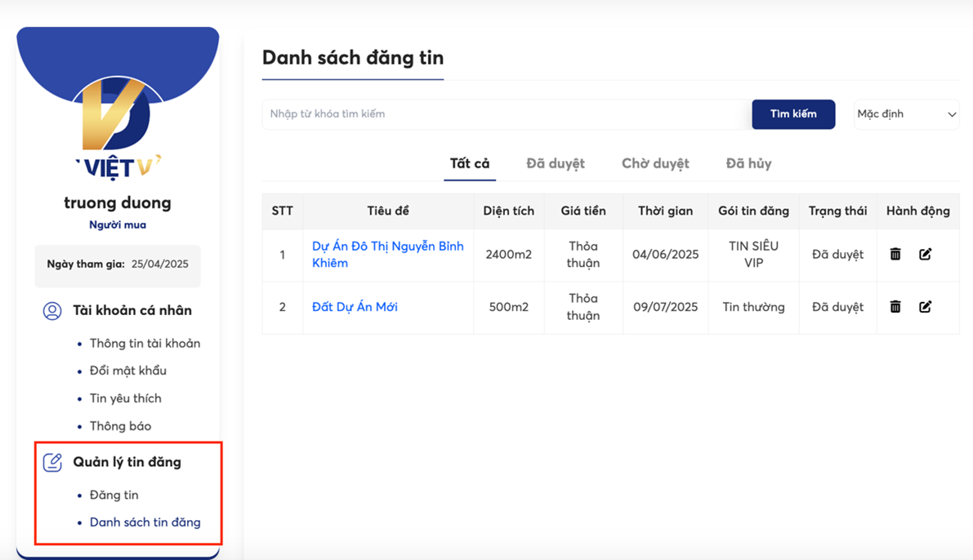Click the Tiêu đề column header
The width and height of the screenshot is (973, 560).
click(388, 211)
